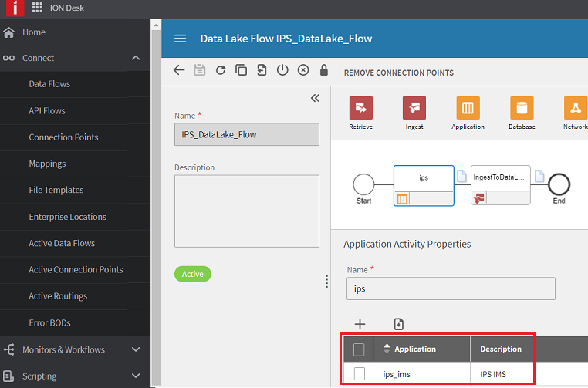
Task: Select the Retrieve activity icon
Action: [361, 108]
